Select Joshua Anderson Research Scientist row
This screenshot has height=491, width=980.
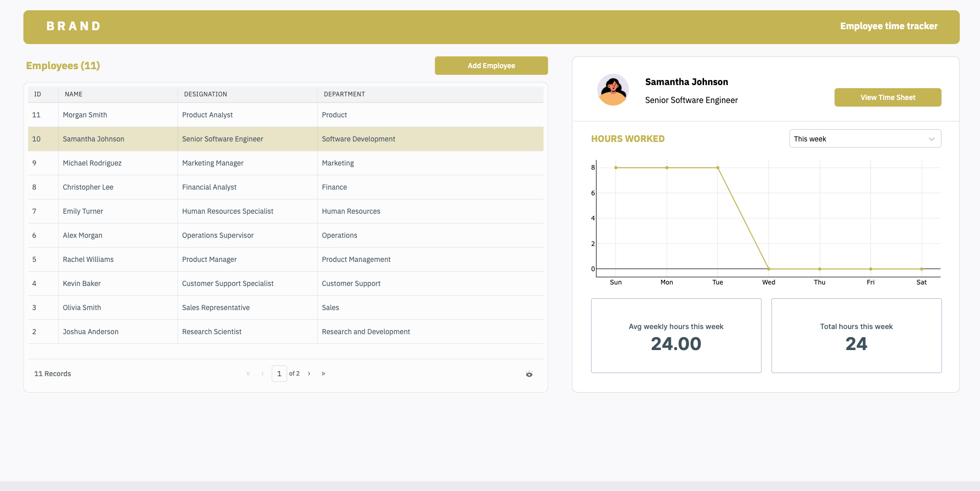click(x=211, y=332)
